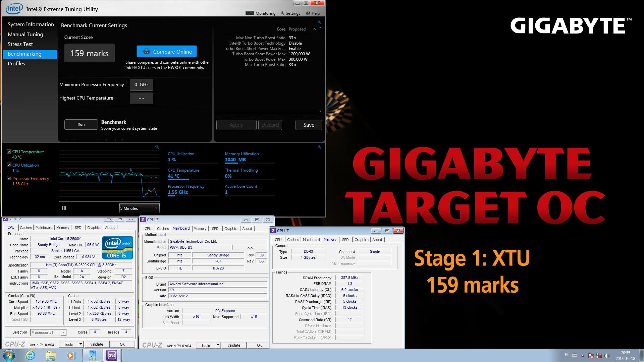The image size is (644, 362).
Task: Click Validate in CPU-Z CPU window
Action: tap(97, 344)
